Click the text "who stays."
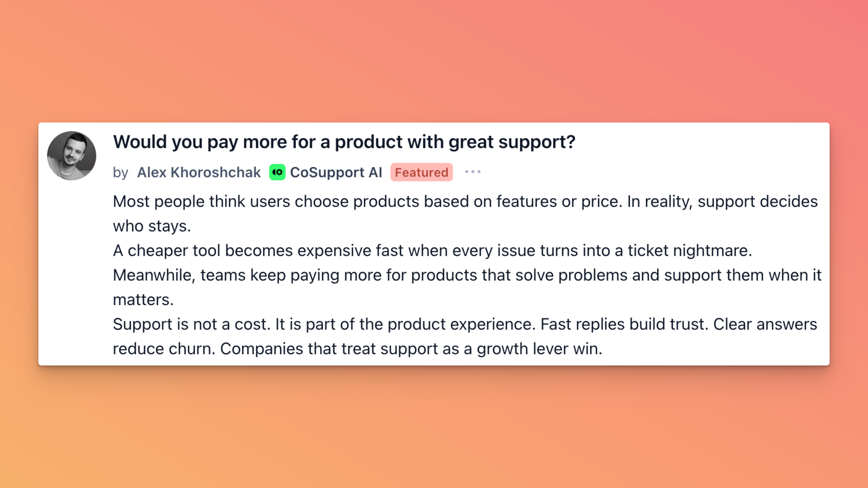Screen dimensions: 868x488 pyautogui.click(x=152, y=226)
